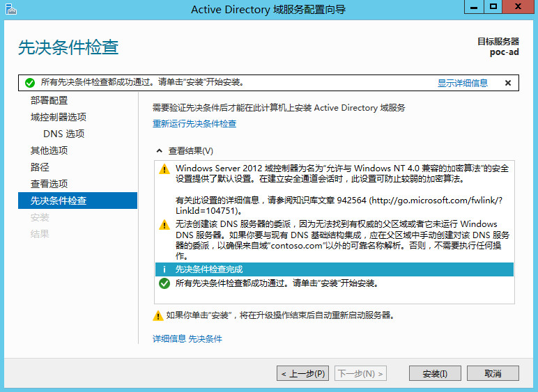Screen dimensions: 538x392
Task: Go to 域控制器选项 step
Action: pos(59,117)
